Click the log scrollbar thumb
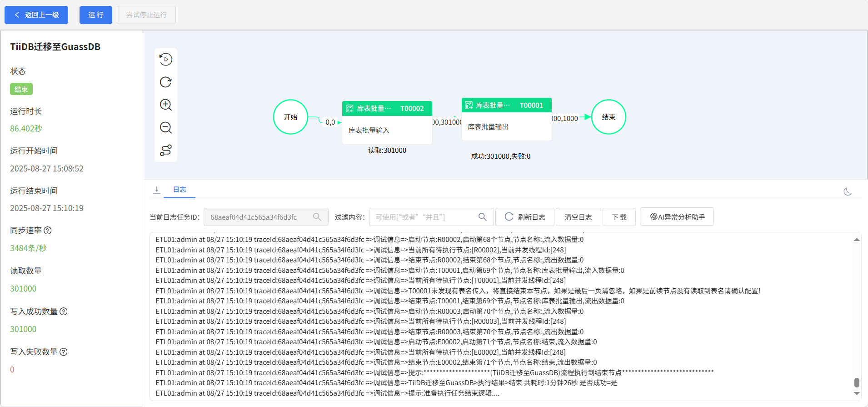This screenshot has height=407, width=868. click(857, 382)
